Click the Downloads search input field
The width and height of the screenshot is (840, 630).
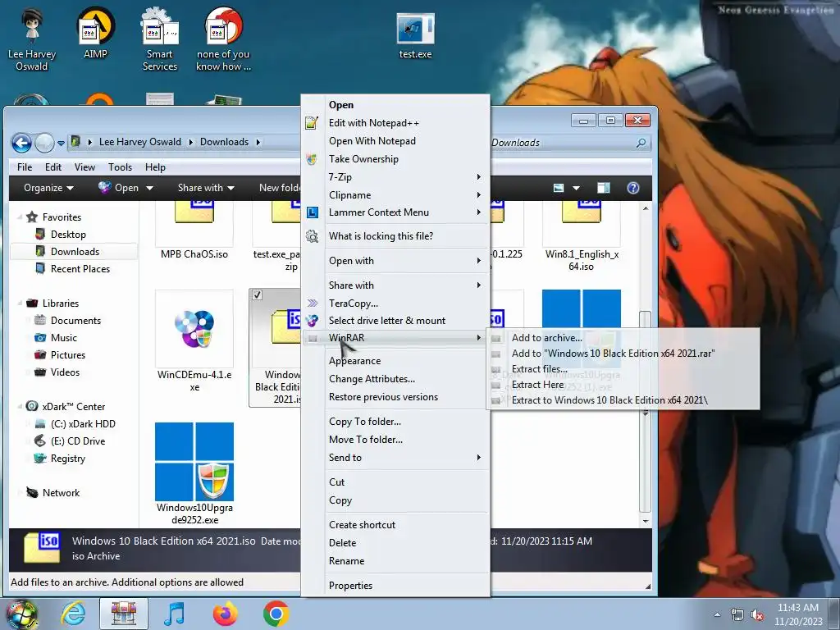(563, 143)
